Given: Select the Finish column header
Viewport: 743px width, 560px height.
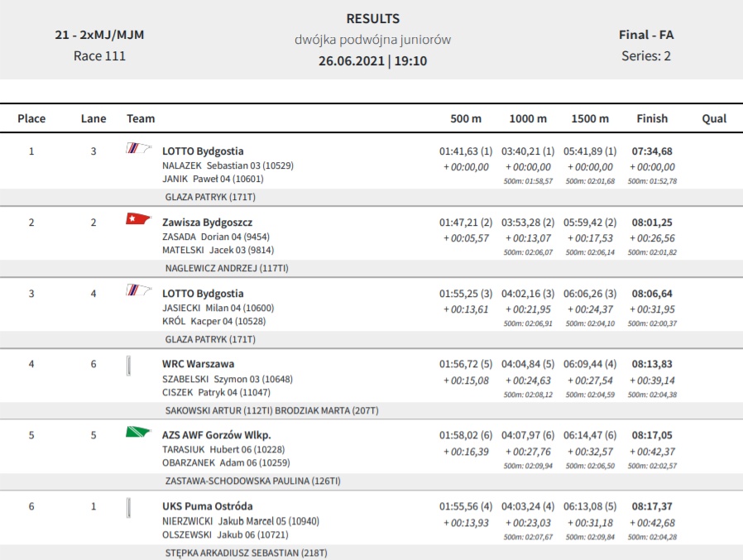Looking at the screenshot, I should click(x=652, y=118).
